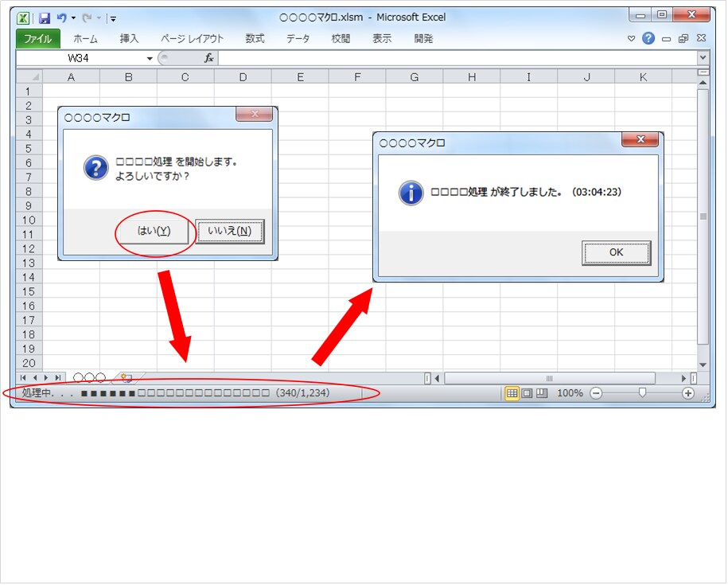Open the ファイル tab
The image size is (728, 585).
click(38, 38)
